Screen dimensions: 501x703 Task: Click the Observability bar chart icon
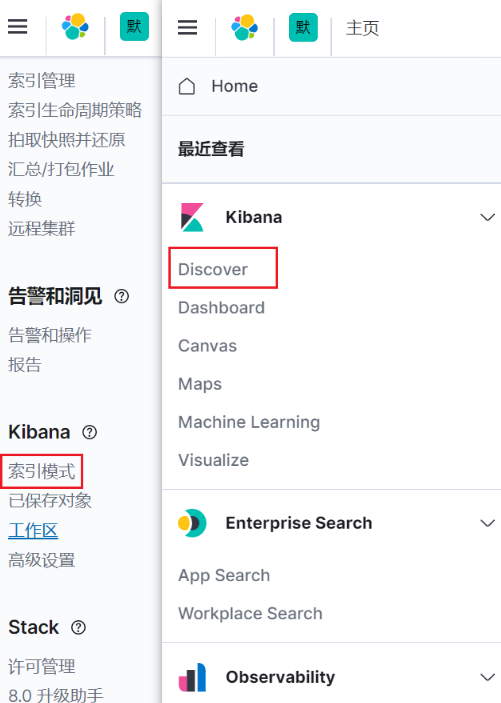click(192, 677)
